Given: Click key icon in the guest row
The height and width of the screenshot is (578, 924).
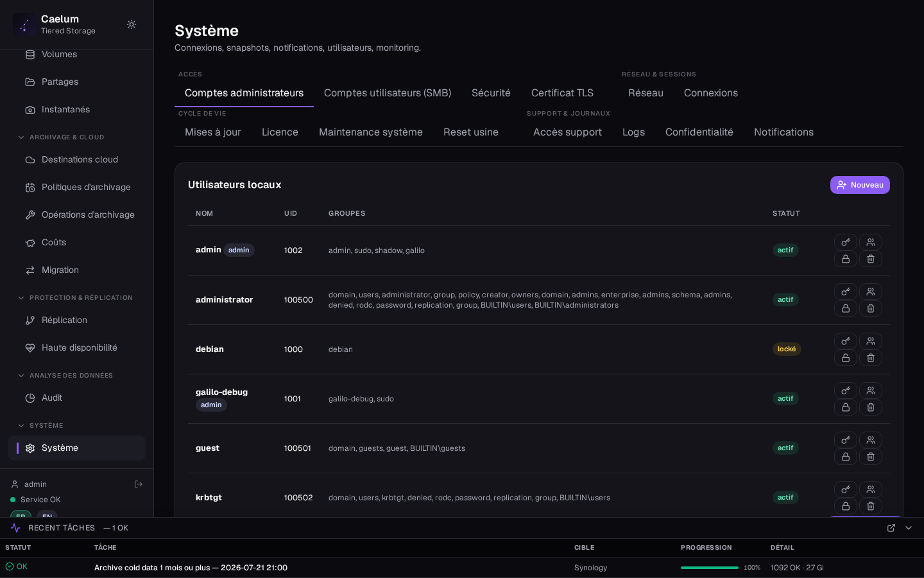Looking at the screenshot, I should [846, 440].
